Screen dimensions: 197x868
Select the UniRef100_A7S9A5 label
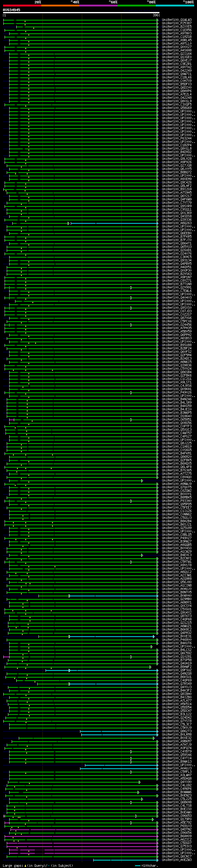pyautogui.click(x=177, y=192)
